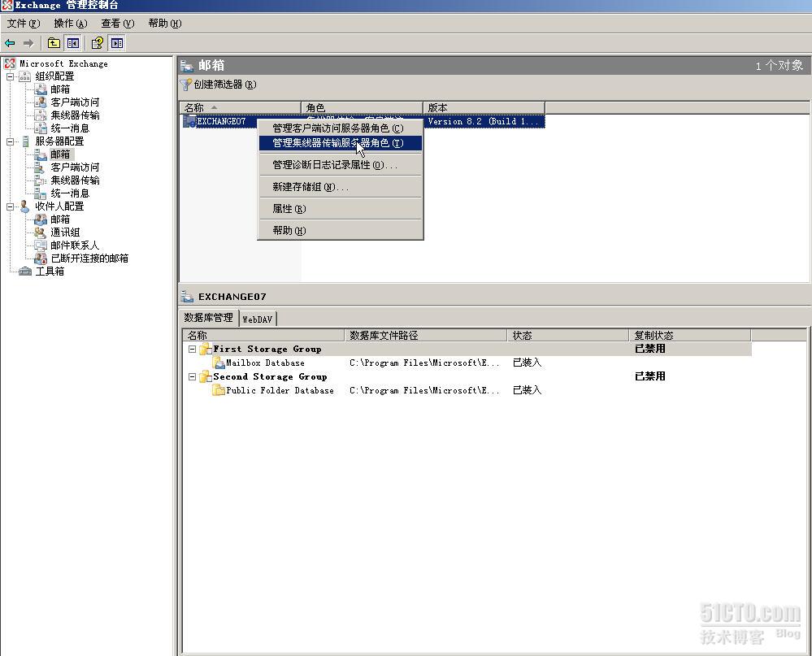Click the Forward arrow toolbar icon
812x656 pixels.
click(x=28, y=44)
